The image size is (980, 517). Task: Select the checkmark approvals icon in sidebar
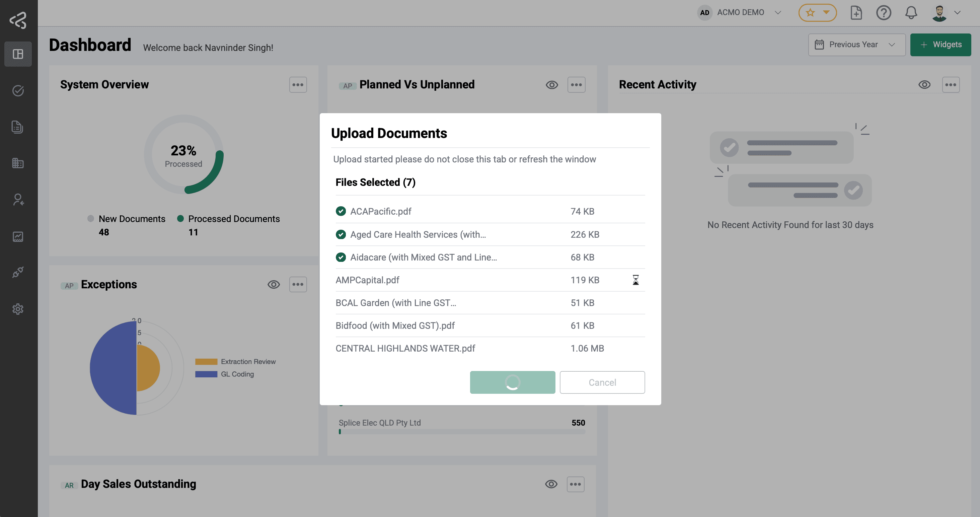[17, 90]
